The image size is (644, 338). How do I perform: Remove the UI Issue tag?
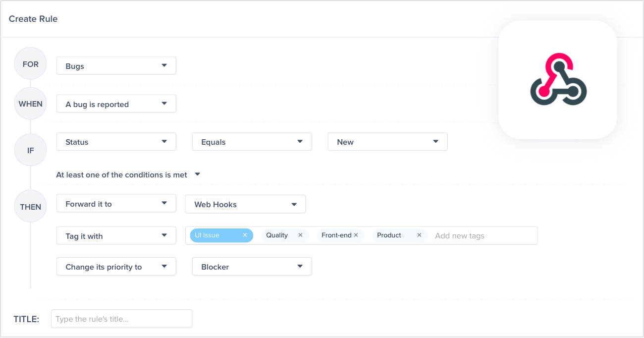245,235
